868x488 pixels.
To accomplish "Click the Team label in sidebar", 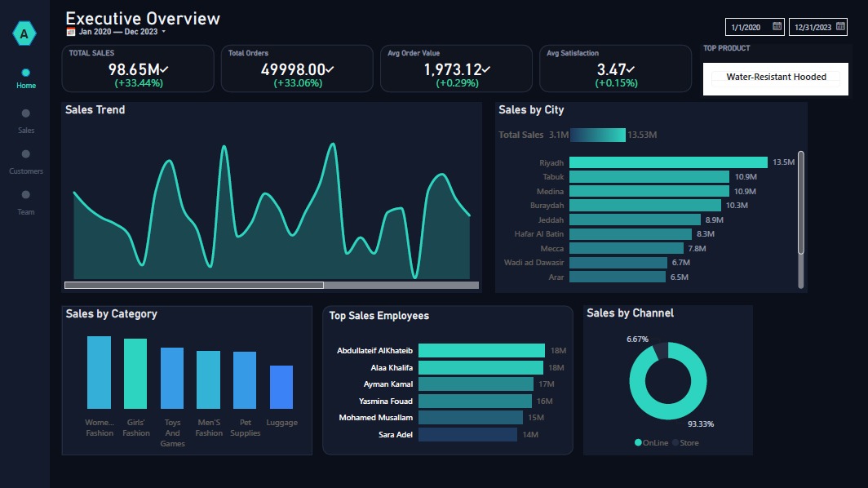I will coord(26,212).
